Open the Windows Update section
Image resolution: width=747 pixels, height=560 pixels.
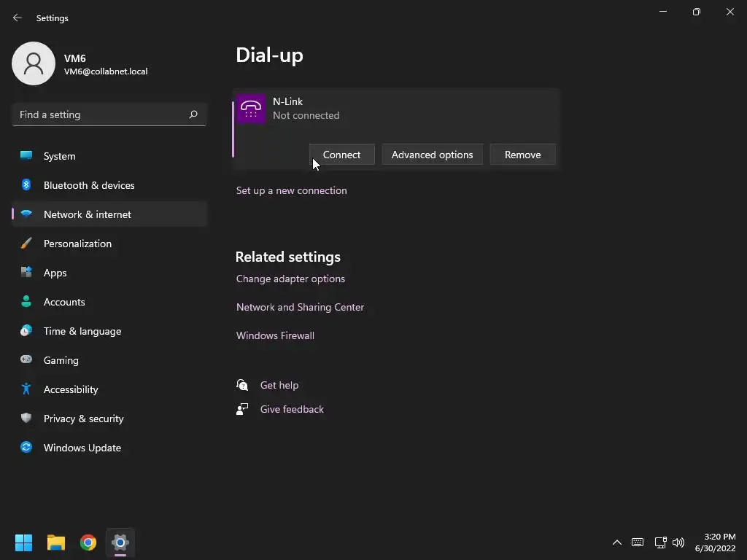(82, 448)
